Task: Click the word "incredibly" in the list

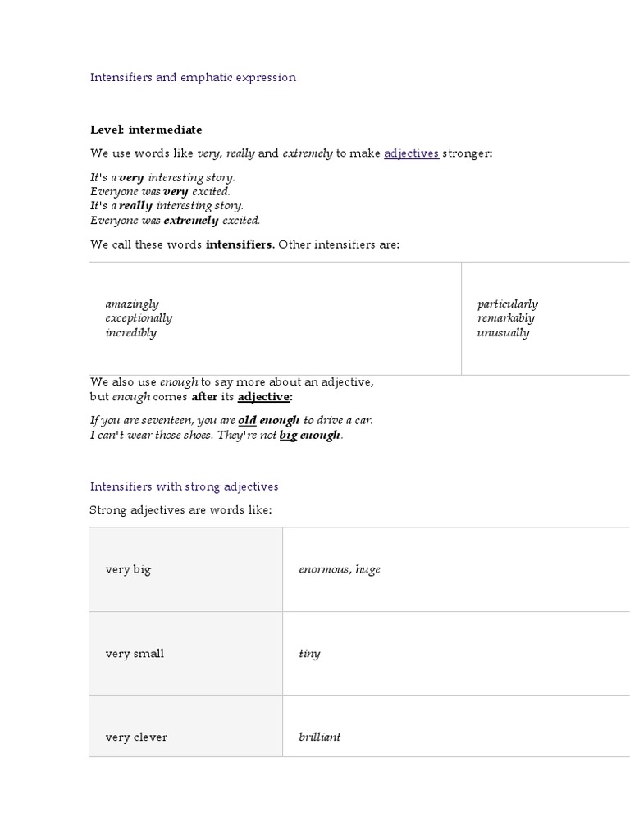Action: (x=130, y=333)
